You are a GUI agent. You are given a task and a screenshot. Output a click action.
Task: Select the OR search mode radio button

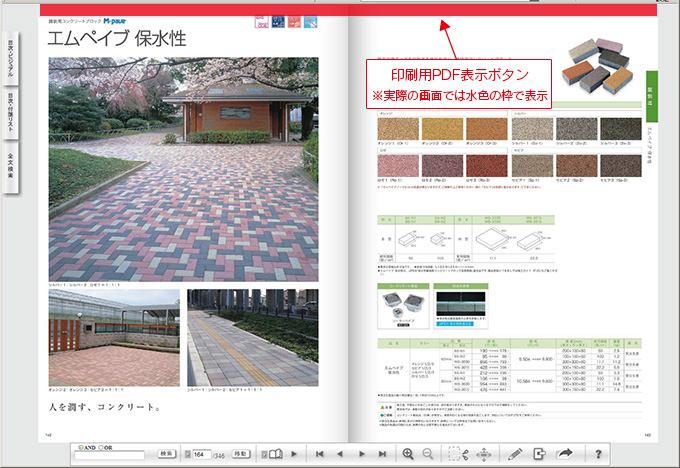click(101, 447)
